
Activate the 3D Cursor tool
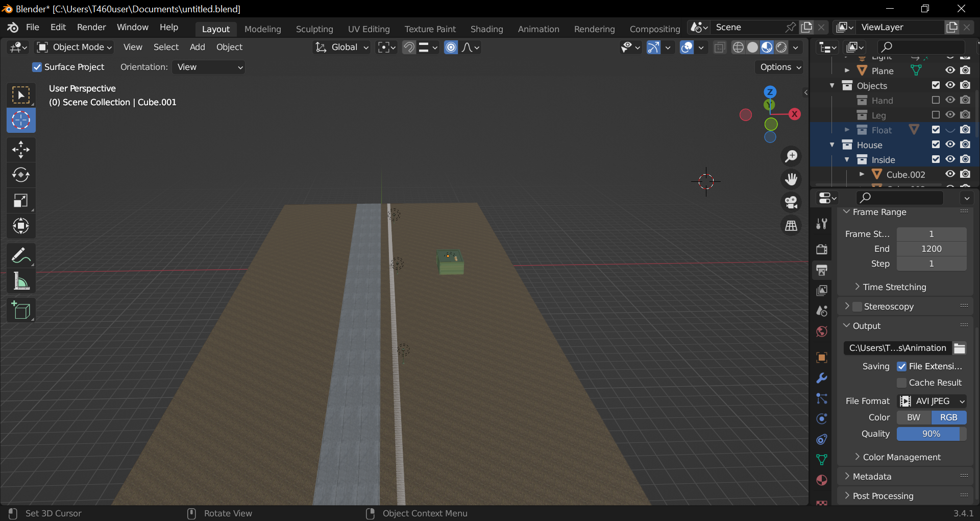21,121
